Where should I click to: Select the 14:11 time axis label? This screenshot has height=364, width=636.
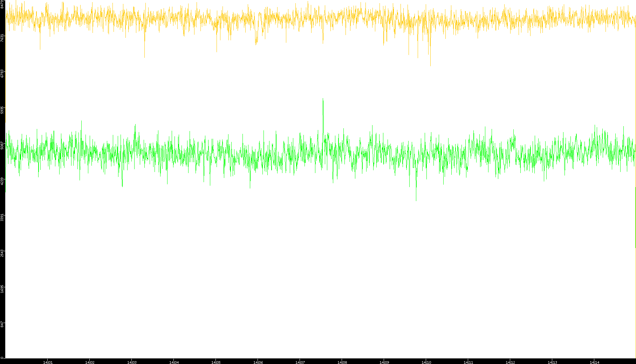468,362
